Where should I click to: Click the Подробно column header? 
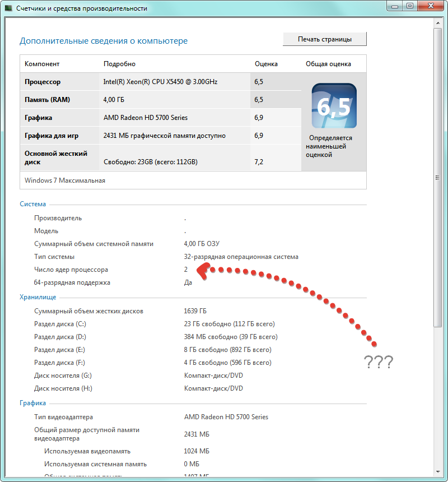point(119,64)
